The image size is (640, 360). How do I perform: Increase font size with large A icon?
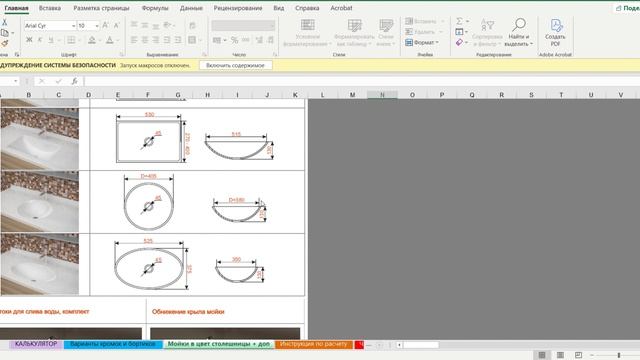pyautogui.click(x=105, y=25)
